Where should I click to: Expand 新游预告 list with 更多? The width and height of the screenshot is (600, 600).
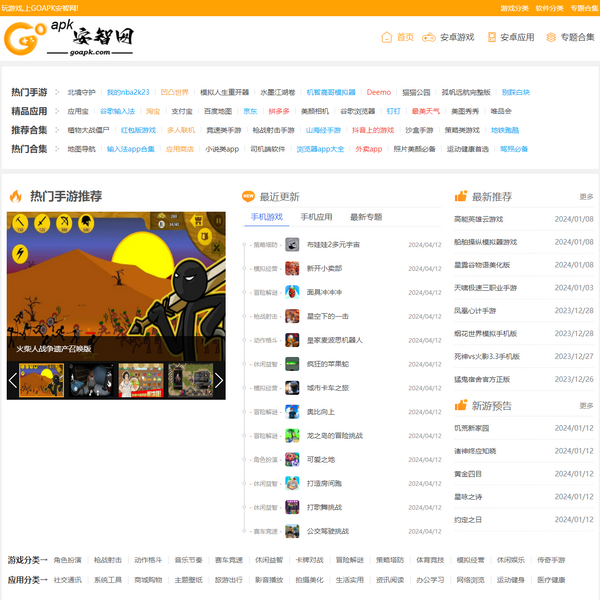tap(586, 406)
